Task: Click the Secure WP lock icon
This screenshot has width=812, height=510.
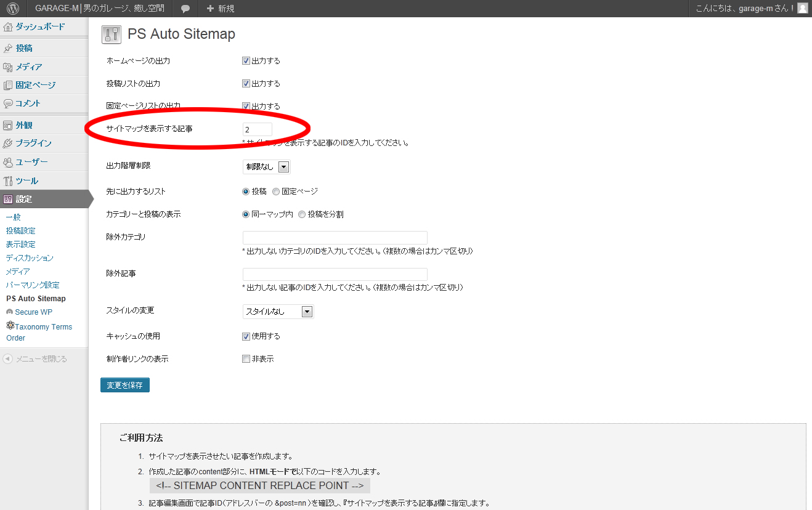Action: coord(9,312)
